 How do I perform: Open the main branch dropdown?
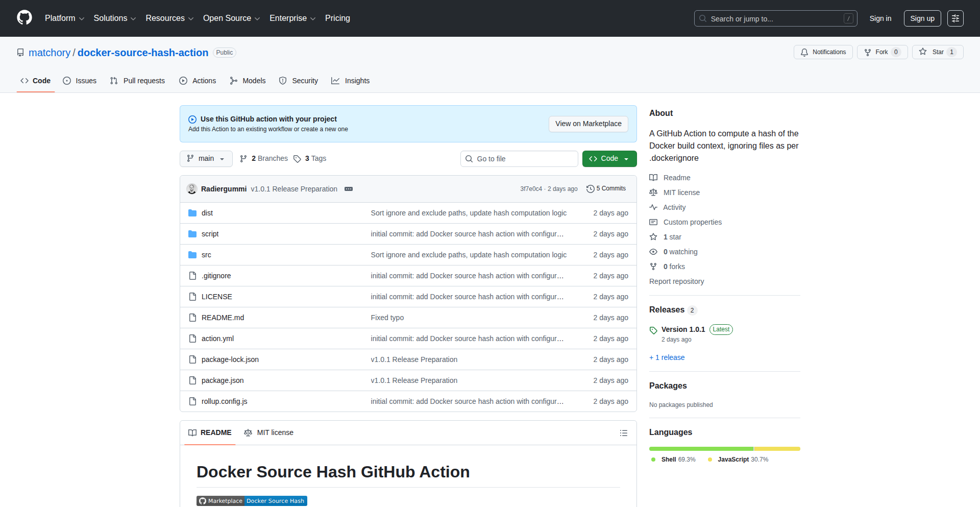point(206,158)
